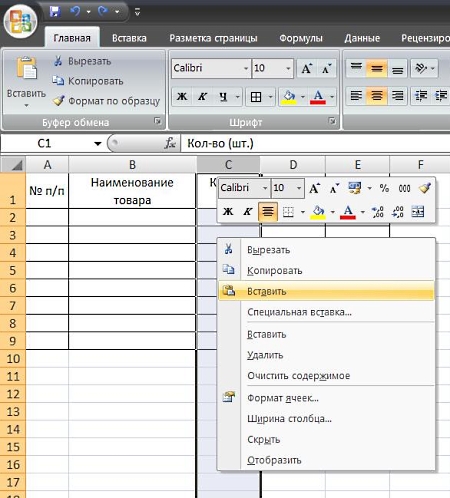Open the ribbon font color dropdown arrow
The width and height of the screenshot is (450, 498).
(x=332, y=97)
